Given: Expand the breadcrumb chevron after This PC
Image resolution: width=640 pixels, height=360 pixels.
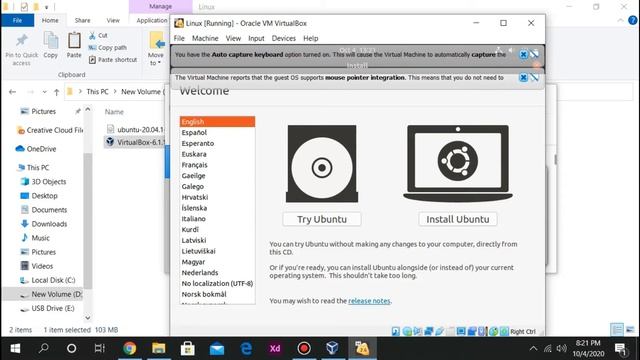Looking at the screenshot, I should (115, 92).
